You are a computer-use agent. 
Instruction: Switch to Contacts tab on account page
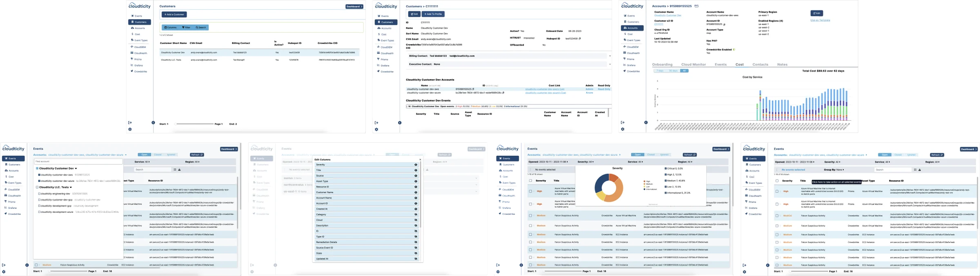(x=760, y=64)
